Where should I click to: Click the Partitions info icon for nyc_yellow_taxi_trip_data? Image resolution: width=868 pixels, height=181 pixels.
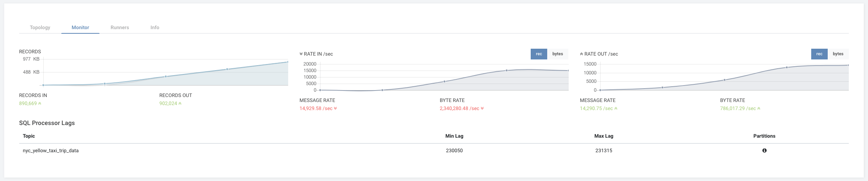[x=764, y=151]
